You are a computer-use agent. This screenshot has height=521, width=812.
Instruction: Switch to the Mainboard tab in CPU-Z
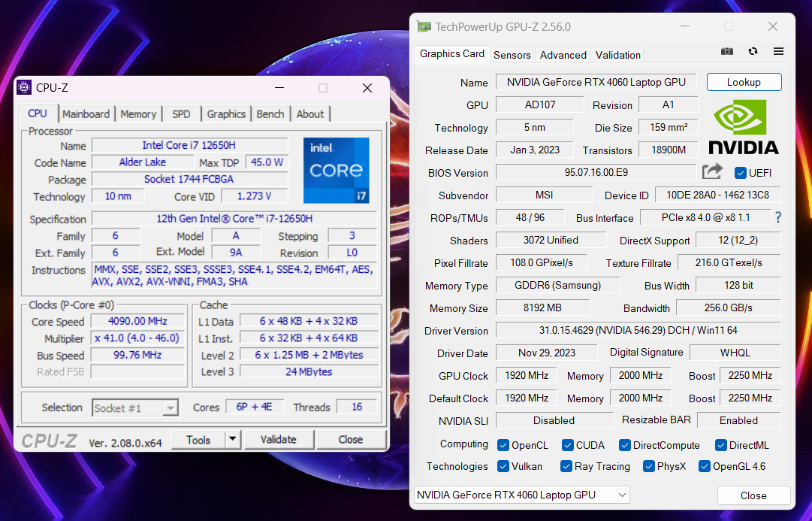(x=86, y=114)
